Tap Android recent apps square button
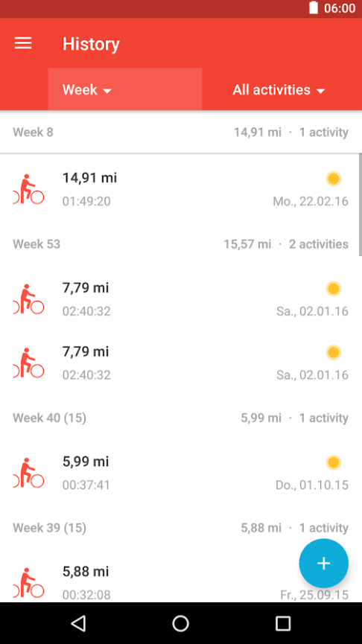Viewport: 362px width, 644px height. pos(283,623)
